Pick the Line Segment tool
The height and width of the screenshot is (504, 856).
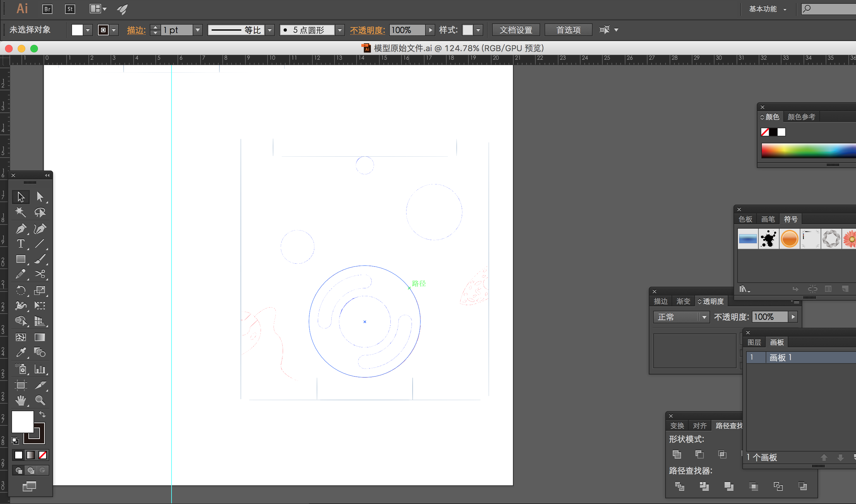40,243
